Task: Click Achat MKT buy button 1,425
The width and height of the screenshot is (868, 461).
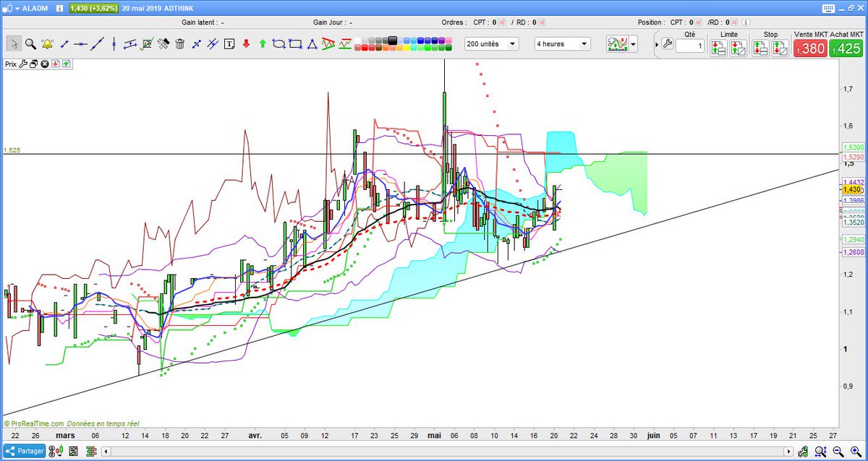Action: tap(846, 48)
